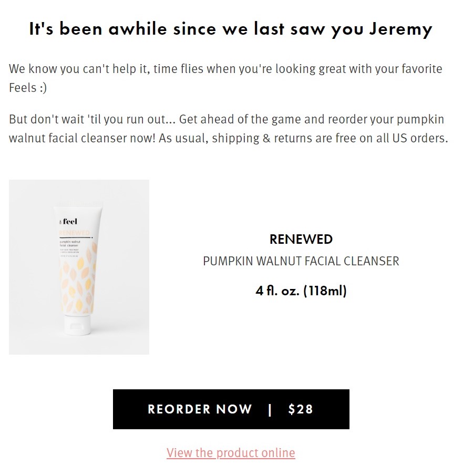Click the white cap of the tube
The width and height of the screenshot is (463, 476).
pyautogui.click(x=77, y=325)
